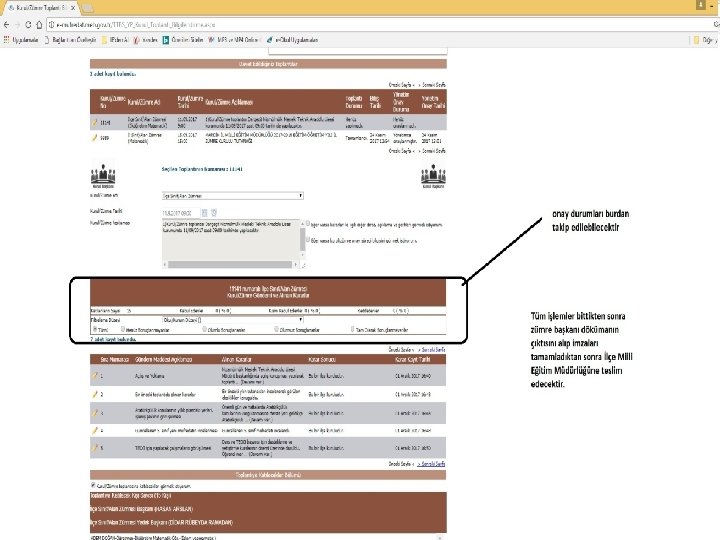
Task: Click Önceki Sayfa below the first meetings table
Action: (x=400, y=151)
